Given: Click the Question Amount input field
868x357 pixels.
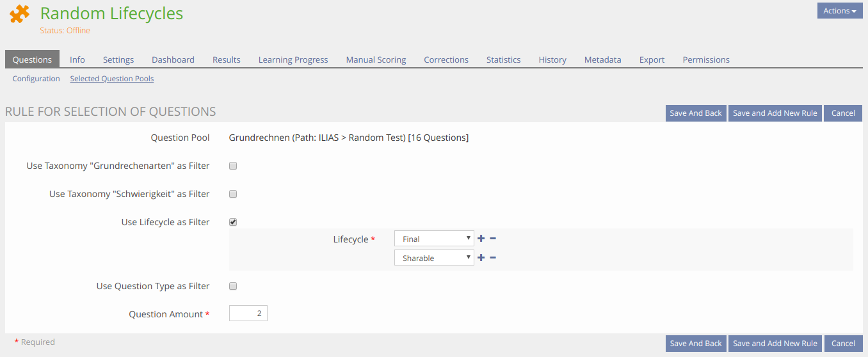Looking at the screenshot, I should coord(248,313).
